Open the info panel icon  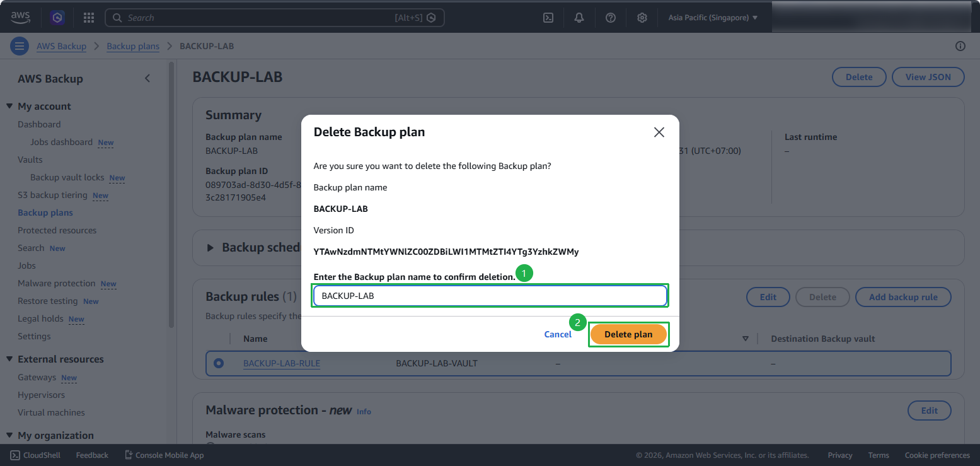click(960, 46)
